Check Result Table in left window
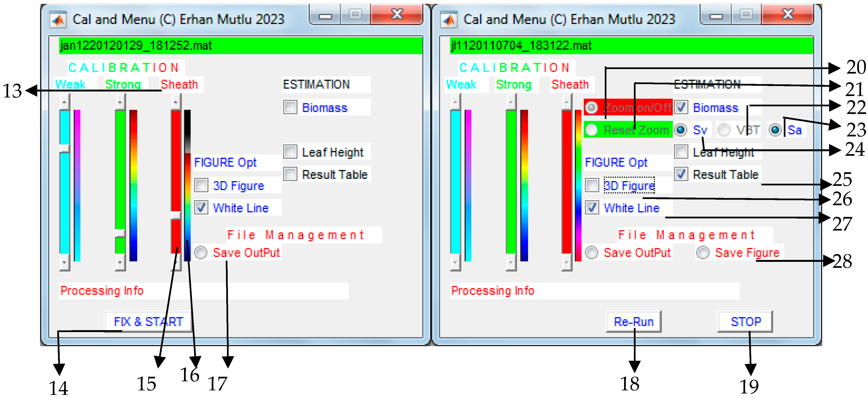The width and height of the screenshot is (868, 398). coord(290,174)
